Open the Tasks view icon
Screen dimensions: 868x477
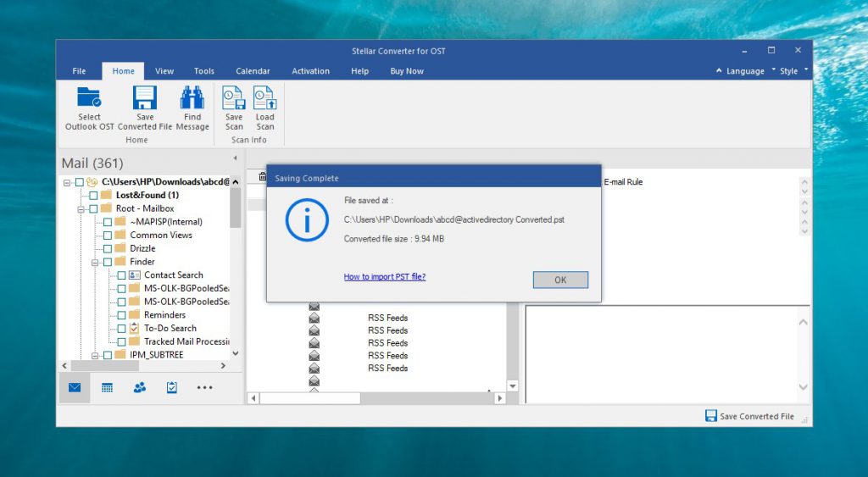click(x=172, y=387)
